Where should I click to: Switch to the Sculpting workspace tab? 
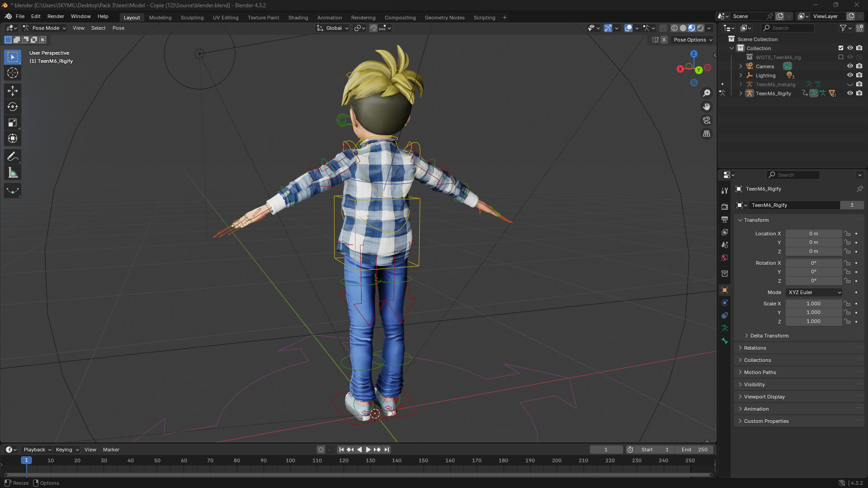click(192, 18)
